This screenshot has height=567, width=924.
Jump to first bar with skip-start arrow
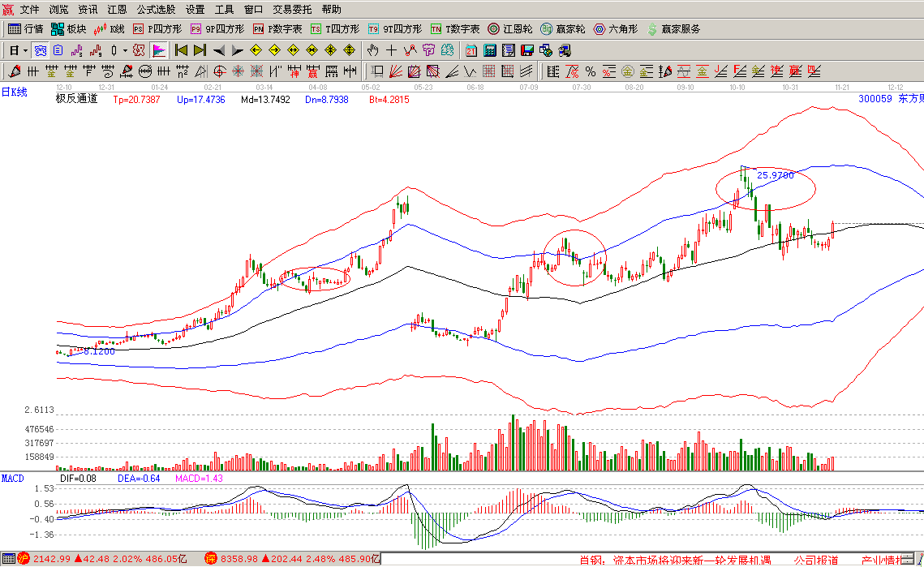tap(180, 50)
